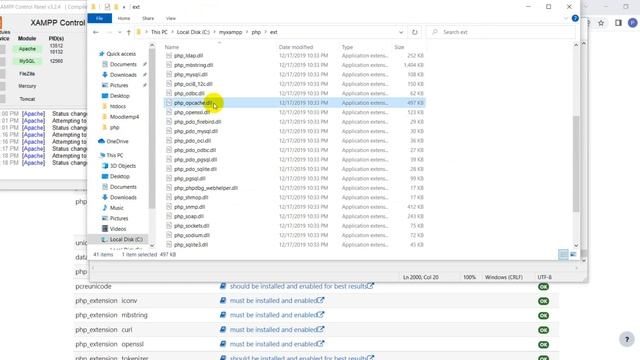Open File Explorer help question mark

tap(575, 18)
